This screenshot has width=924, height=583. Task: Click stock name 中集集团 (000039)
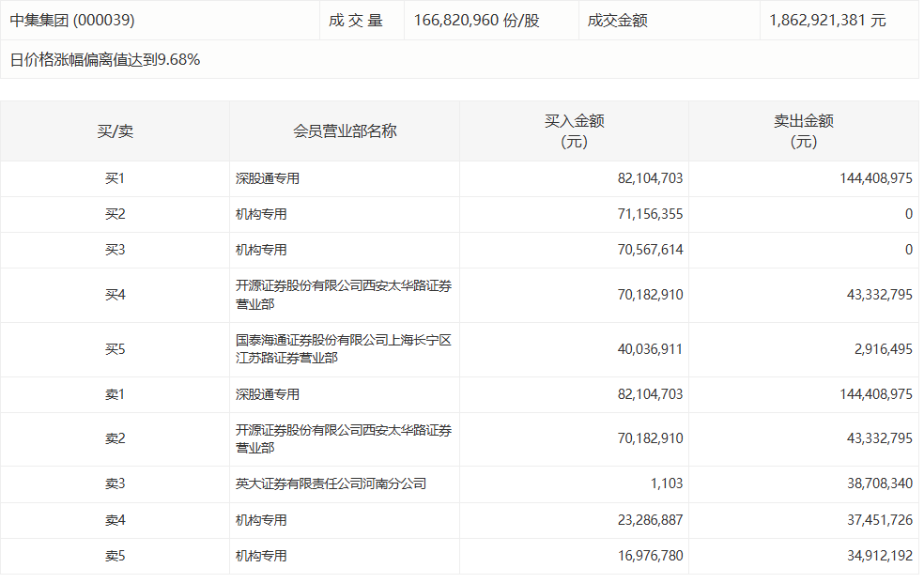click(72, 20)
